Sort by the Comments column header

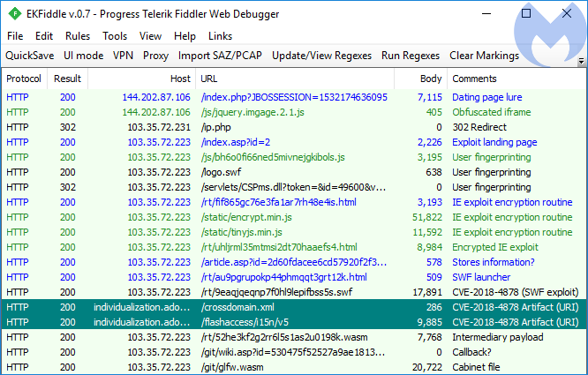[516, 79]
